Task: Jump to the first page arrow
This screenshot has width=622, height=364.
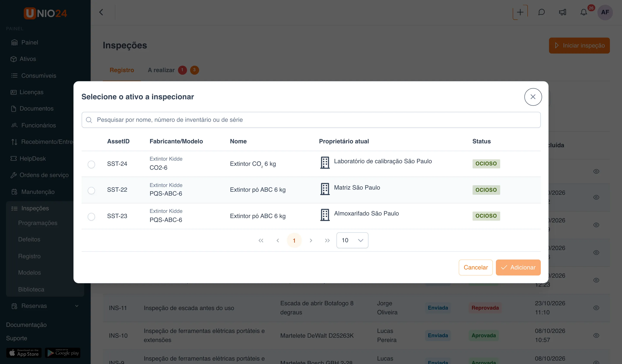Action: click(261, 240)
